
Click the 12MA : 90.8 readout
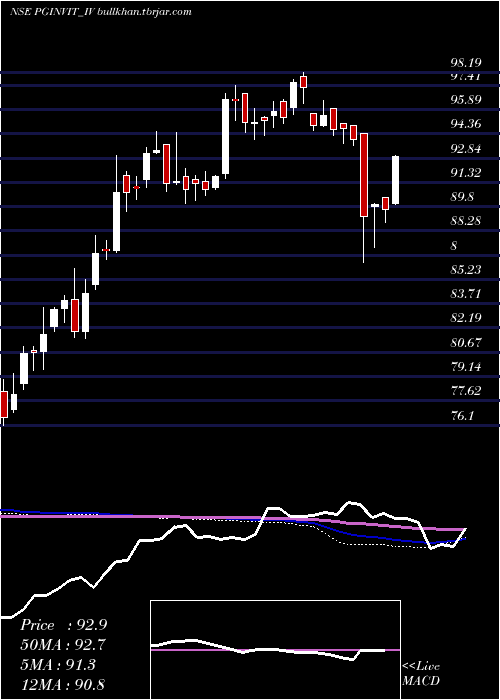point(62,684)
